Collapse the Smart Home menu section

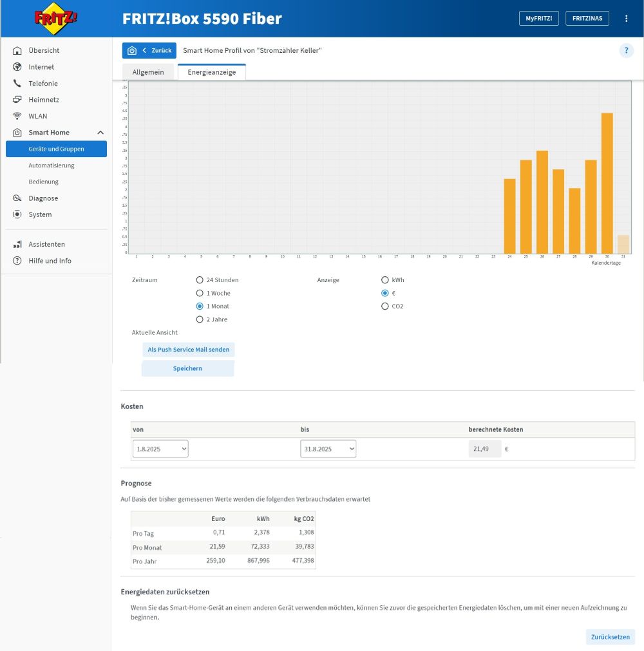pyautogui.click(x=100, y=133)
